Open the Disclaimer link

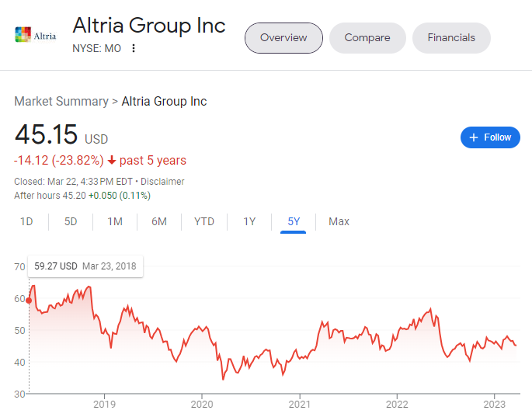pyautogui.click(x=162, y=182)
